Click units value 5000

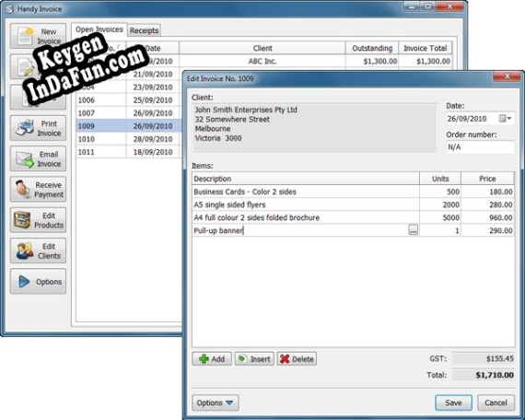pyautogui.click(x=440, y=217)
